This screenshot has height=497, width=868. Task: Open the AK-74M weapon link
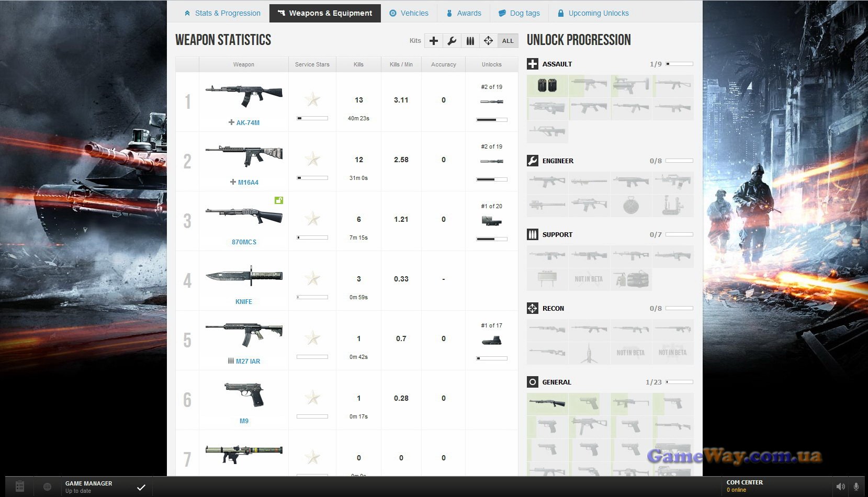[247, 123]
